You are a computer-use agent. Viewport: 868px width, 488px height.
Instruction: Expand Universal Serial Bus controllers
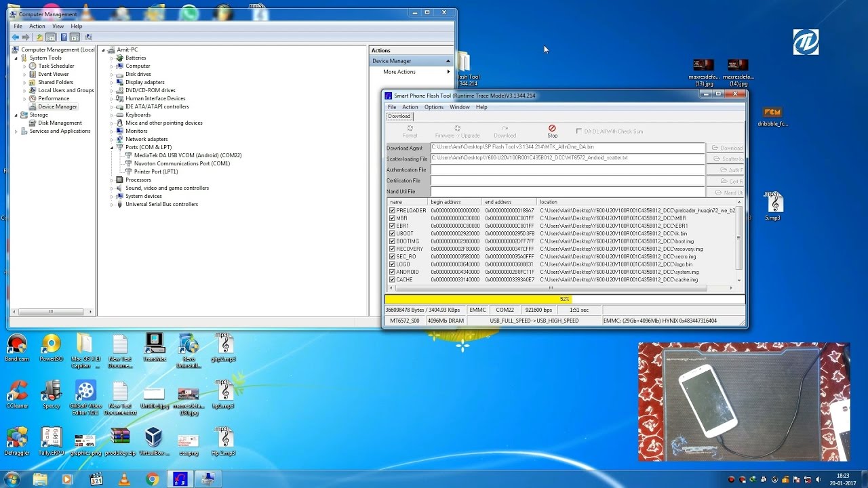click(112, 204)
